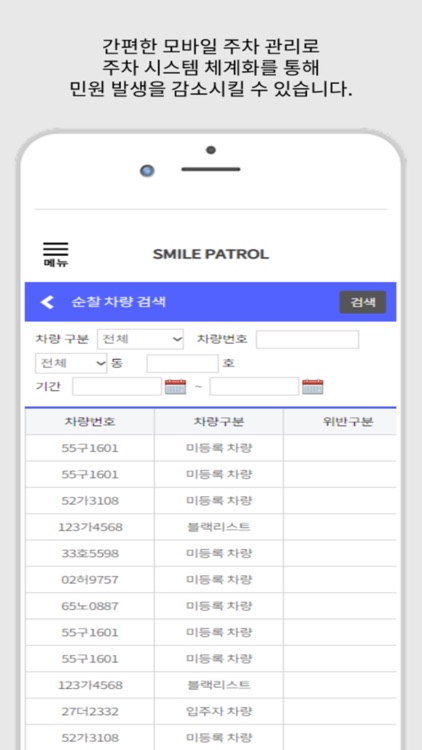
Task: Focus the 호 number input field
Action: click(x=182, y=364)
